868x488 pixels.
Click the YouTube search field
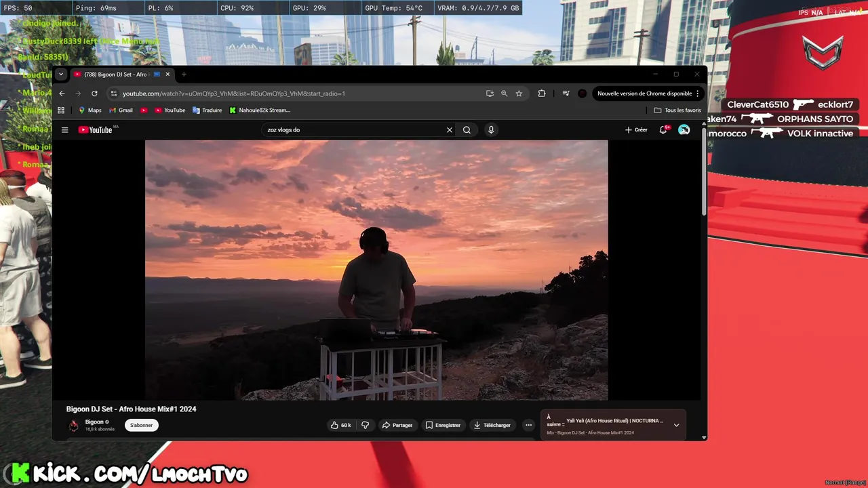coord(353,129)
